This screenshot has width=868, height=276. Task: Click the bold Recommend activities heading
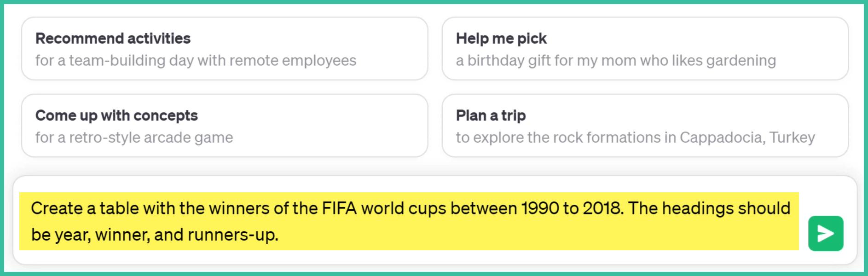point(113,39)
